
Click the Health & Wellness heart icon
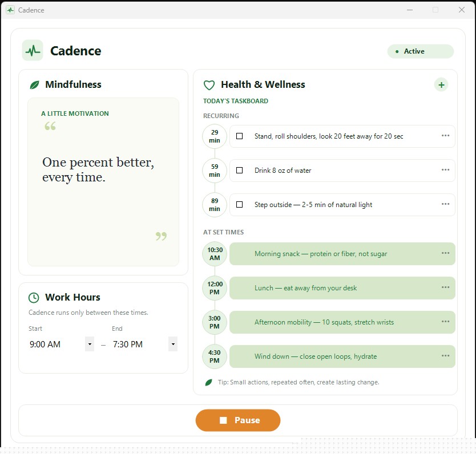pos(209,85)
